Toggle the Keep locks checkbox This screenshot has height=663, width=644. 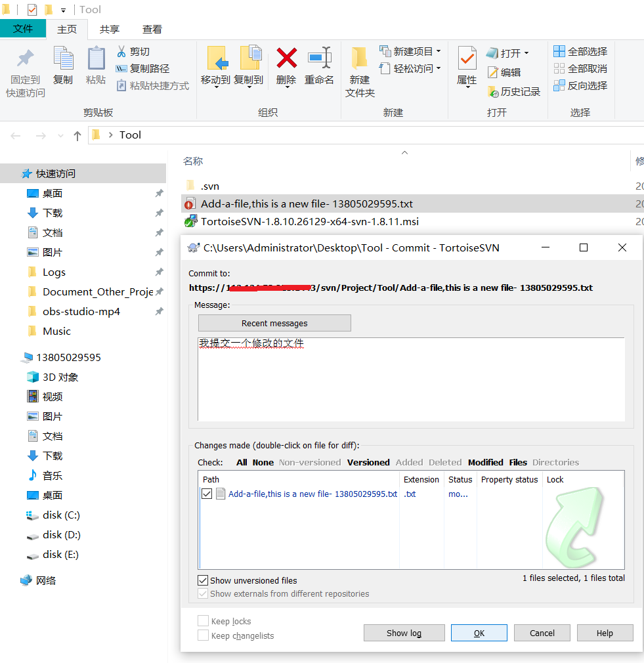(x=203, y=621)
